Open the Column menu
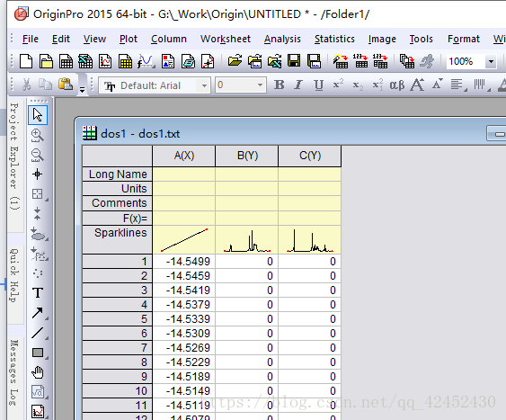The height and width of the screenshot is (420, 506). coord(169,39)
